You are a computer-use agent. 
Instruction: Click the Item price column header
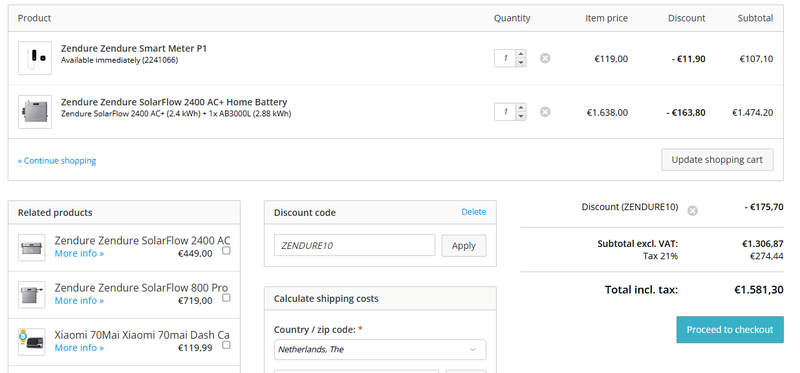point(607,18)
